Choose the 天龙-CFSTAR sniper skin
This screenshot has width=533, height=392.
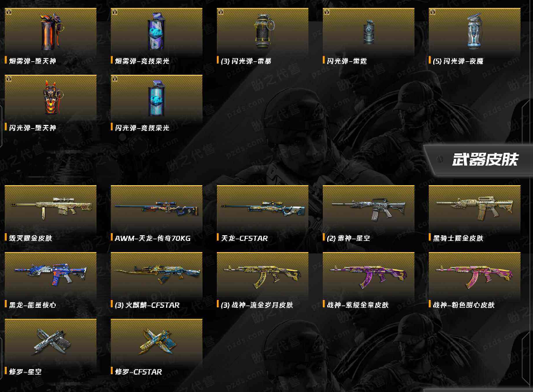point(263,214)
